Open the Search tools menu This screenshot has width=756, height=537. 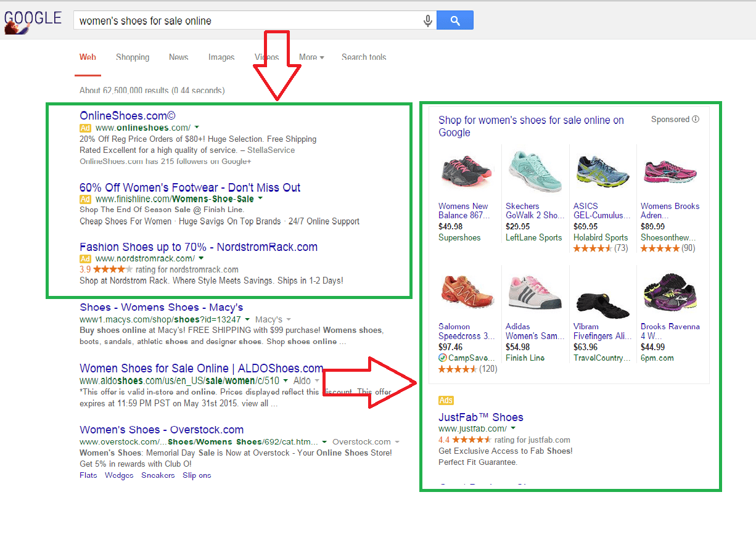(x=364, y=57)
